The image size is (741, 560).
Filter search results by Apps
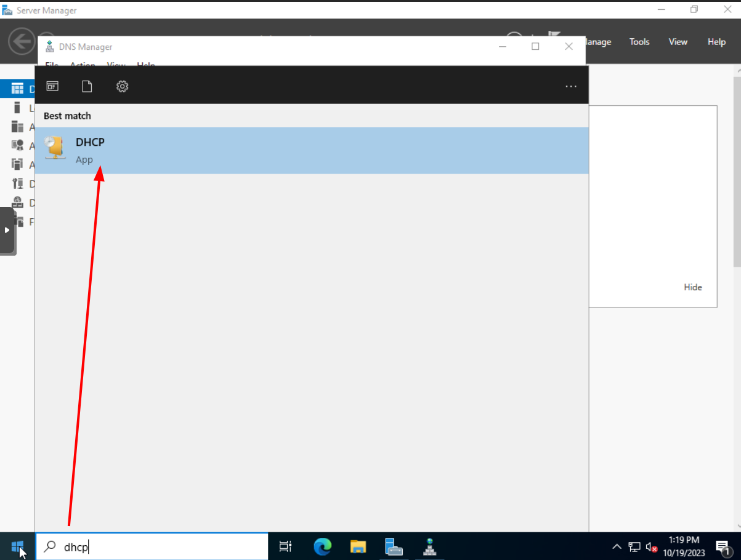pyautogui.click(x=52, y=86)
